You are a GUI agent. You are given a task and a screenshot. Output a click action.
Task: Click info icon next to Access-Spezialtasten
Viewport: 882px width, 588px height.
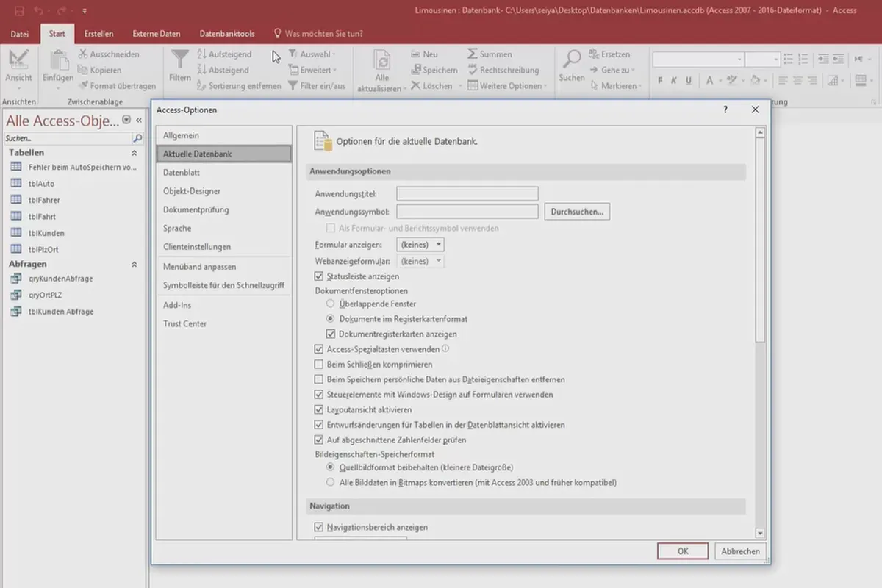445,349
